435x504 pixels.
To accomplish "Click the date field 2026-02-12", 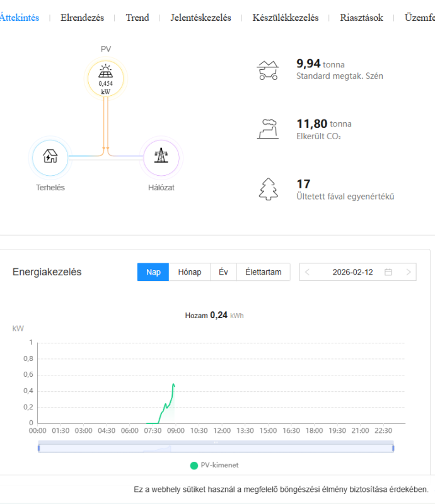I will (x=352, y=272).
